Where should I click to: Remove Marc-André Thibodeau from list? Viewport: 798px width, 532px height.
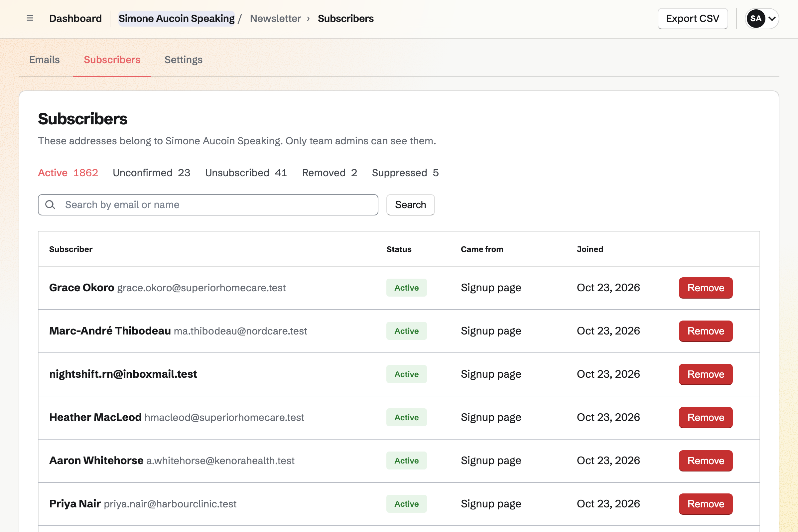click(x=706, y=331)
